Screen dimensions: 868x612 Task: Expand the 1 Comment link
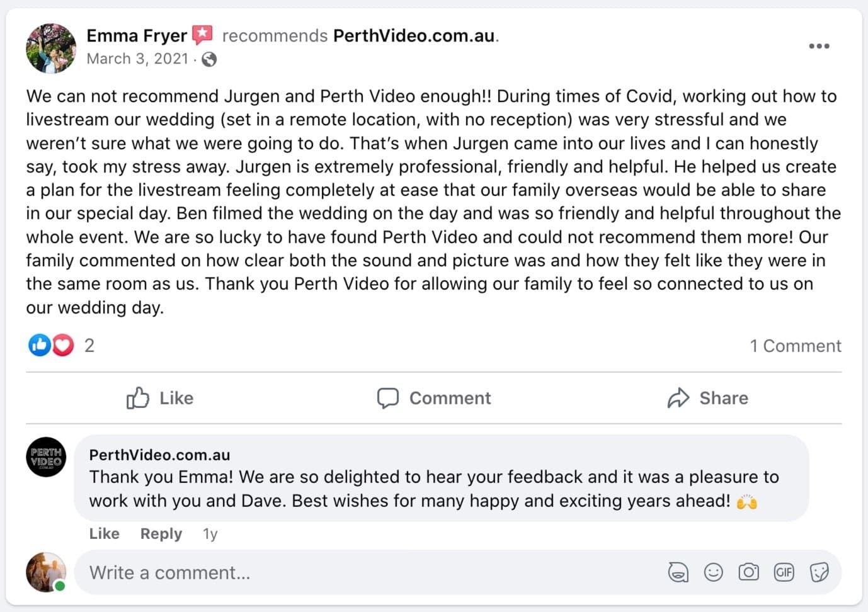coord(795,346)
